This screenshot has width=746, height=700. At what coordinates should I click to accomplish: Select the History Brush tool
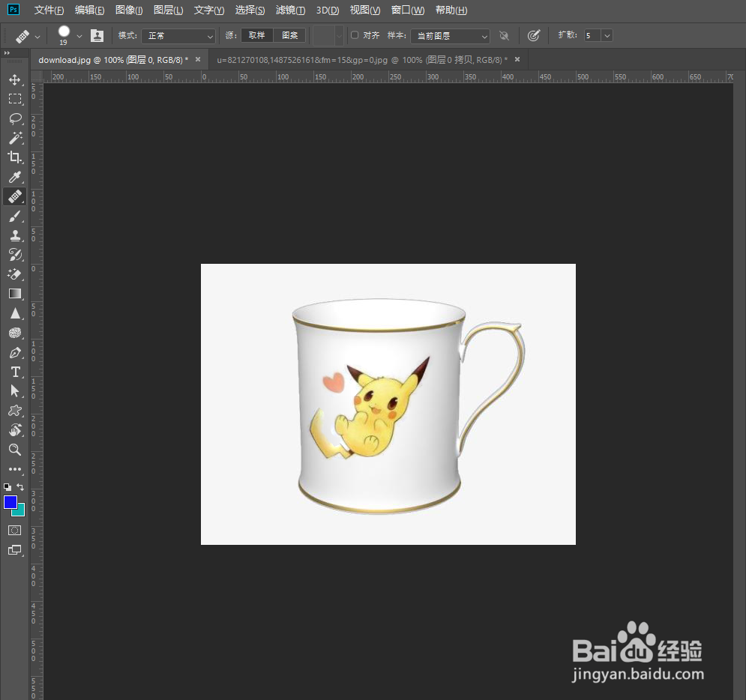(15, 255)
